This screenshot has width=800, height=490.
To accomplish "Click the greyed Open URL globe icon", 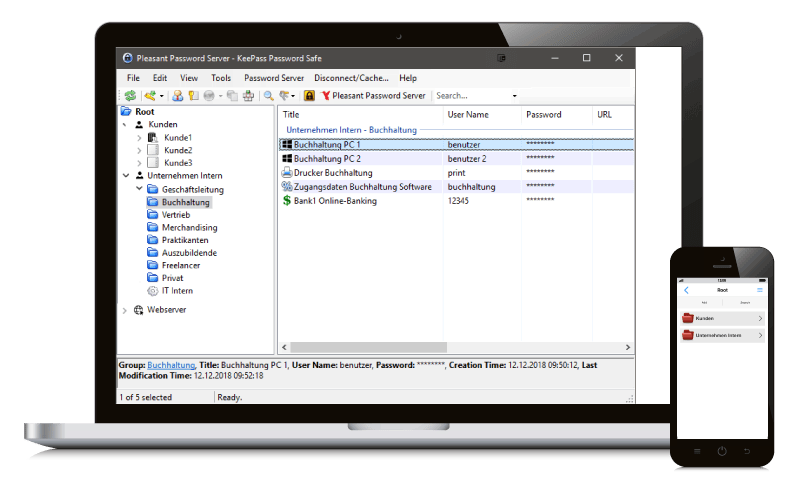I will (209, 95).
